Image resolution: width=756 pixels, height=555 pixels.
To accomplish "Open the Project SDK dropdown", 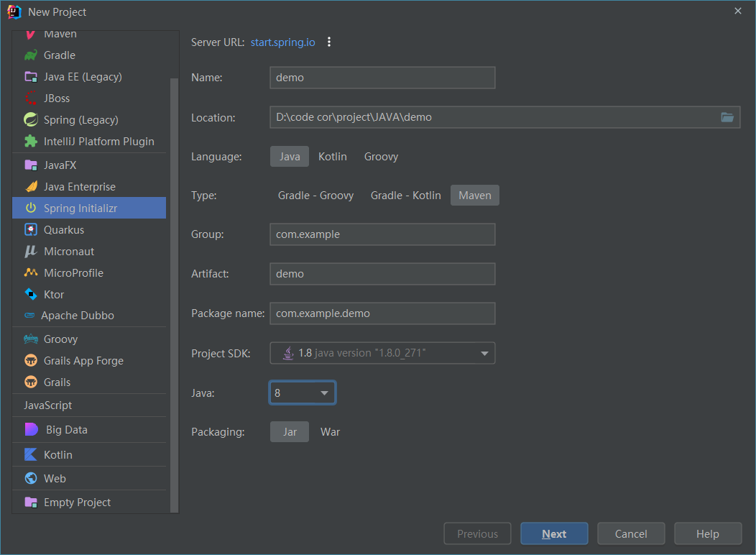I will 382,353.
